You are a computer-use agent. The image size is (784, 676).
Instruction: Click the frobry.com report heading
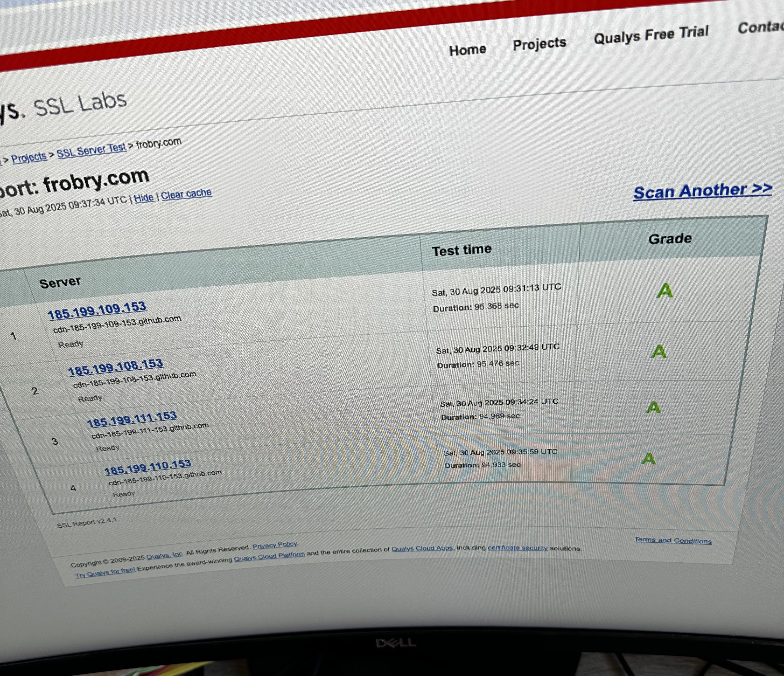coord(96,181)
